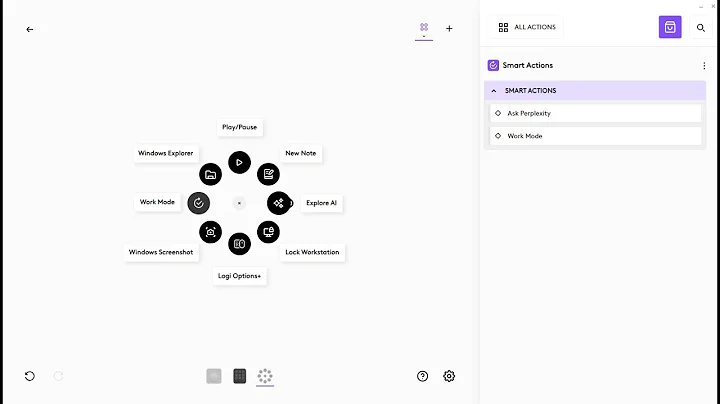The height and width of the screenshot is (404, 720).
Task: Click the Play/Pause label
Action: (x=240, y=127)
